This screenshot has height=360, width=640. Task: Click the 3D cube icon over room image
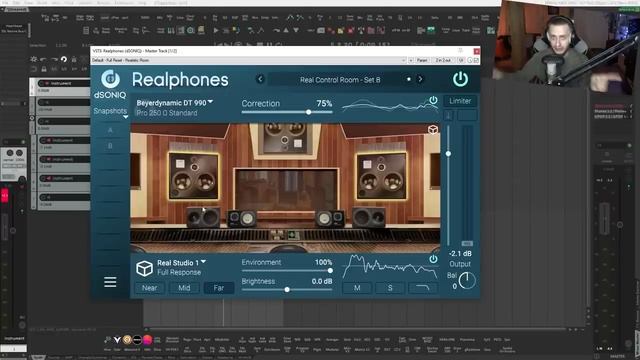(x=433, y=130)
